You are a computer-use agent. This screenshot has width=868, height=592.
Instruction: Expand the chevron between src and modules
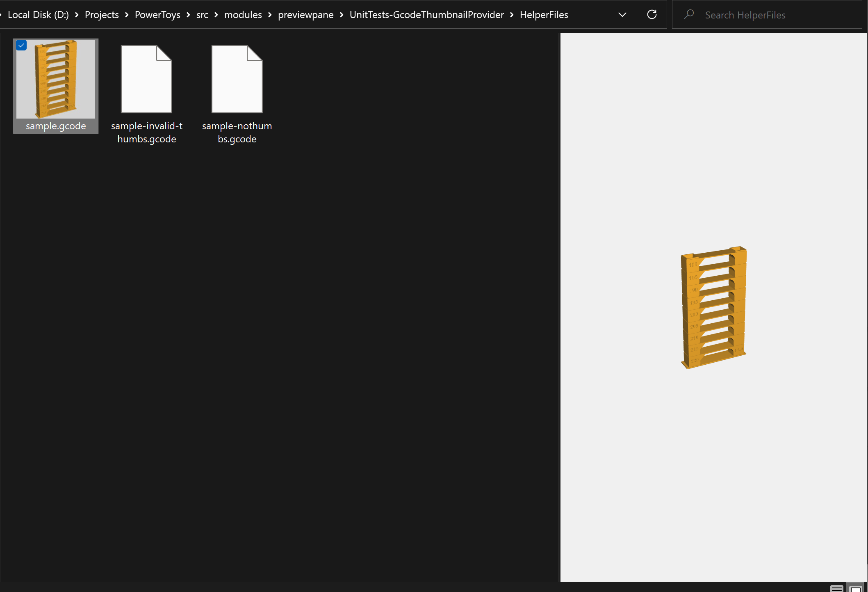point(216,14)
